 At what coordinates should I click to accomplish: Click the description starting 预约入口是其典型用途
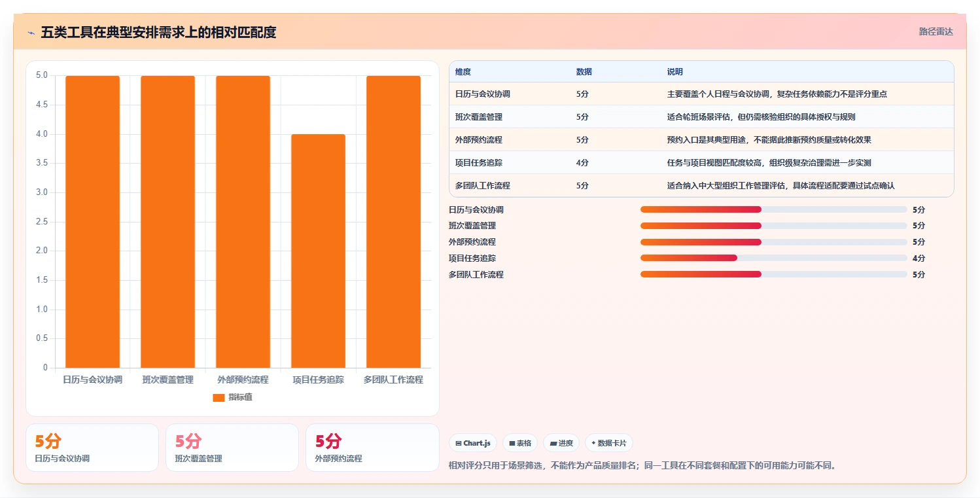click(x=769, y=140)
